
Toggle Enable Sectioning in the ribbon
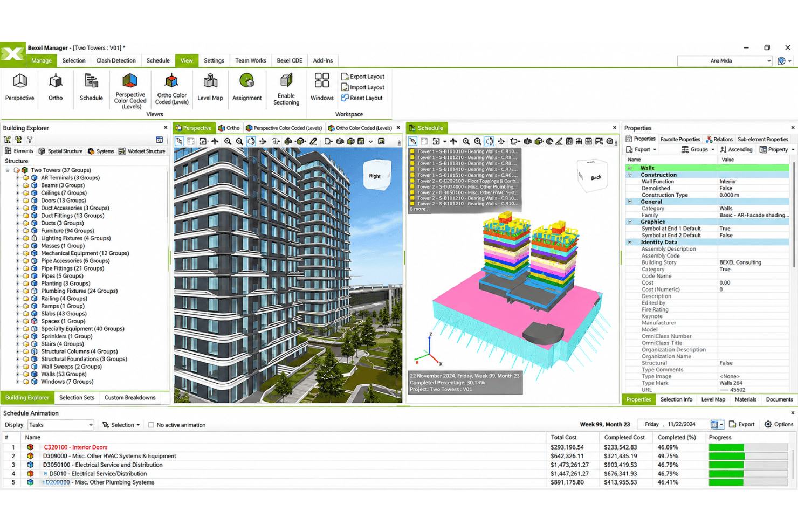point(286,89)
